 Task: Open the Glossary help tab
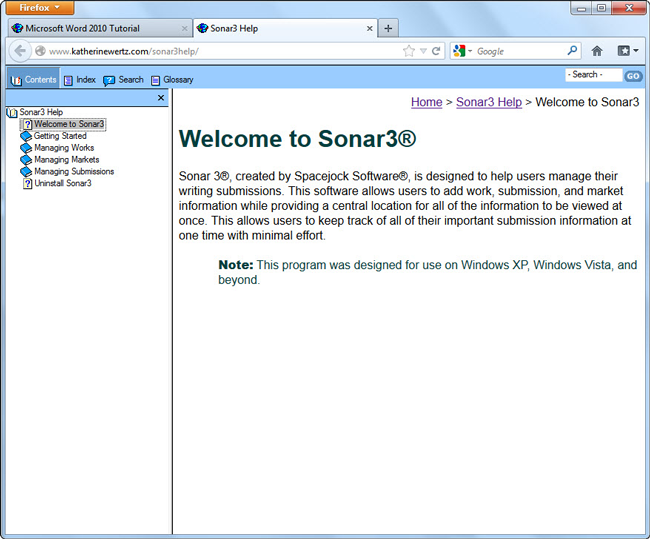pos(172,80)
